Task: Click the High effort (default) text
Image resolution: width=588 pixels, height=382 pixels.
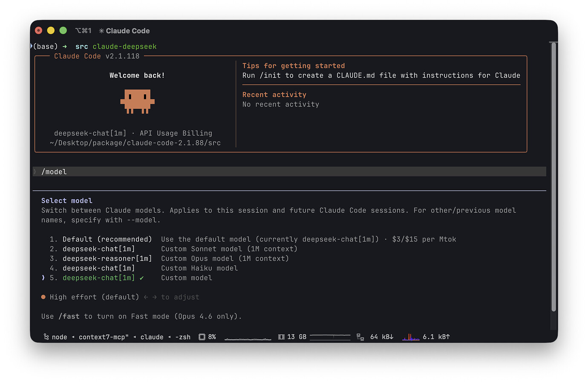Action: 95,297
